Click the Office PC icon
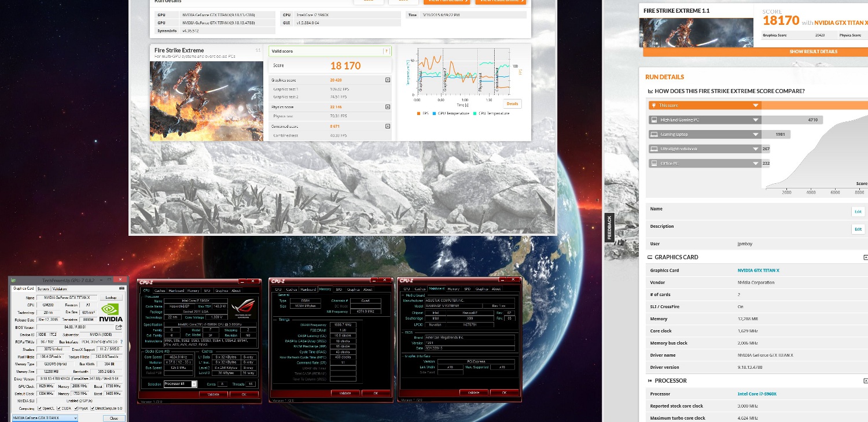 [x=654, y=163]
